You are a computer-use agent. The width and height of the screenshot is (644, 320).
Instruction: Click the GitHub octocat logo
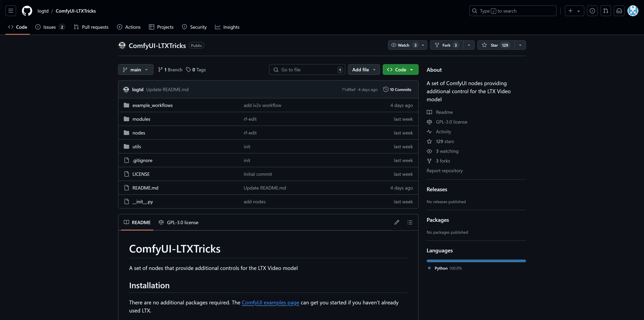point(27,11)
